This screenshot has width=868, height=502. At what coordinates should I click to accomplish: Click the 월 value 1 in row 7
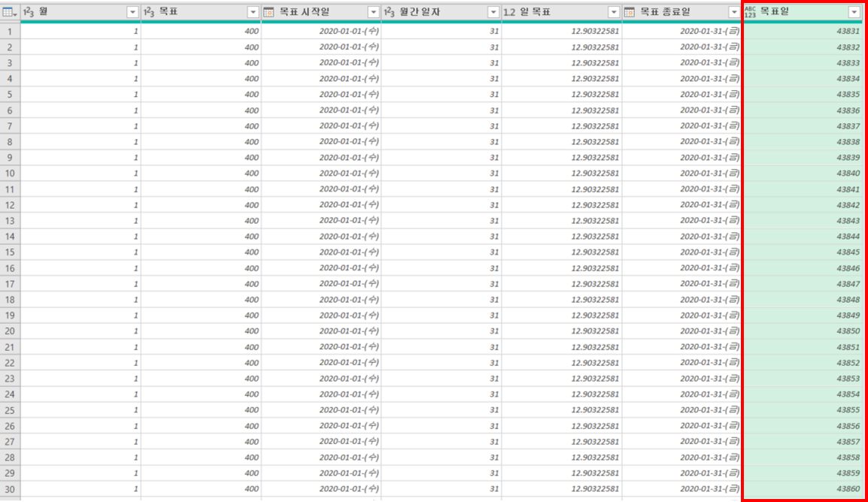tap(80, 126)
